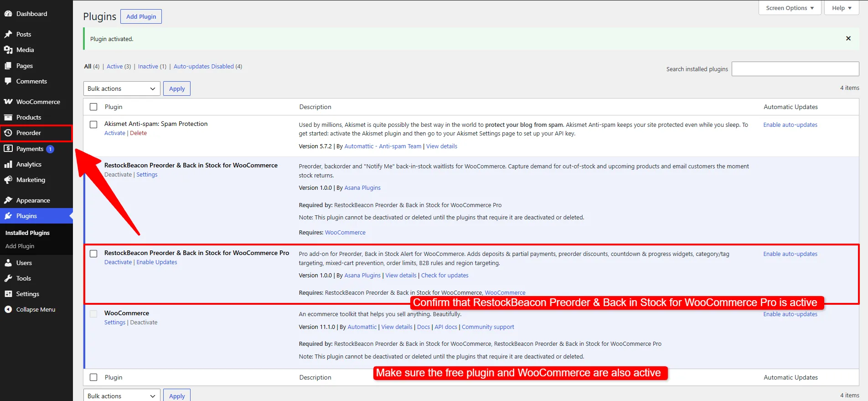
Task: Go to WooCommerce menu
Action: (x=36, y=102)
